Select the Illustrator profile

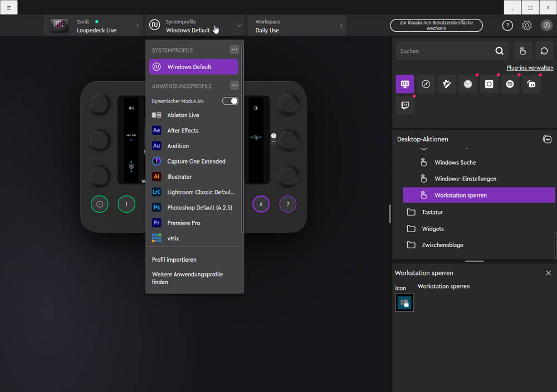pos(194,177)
